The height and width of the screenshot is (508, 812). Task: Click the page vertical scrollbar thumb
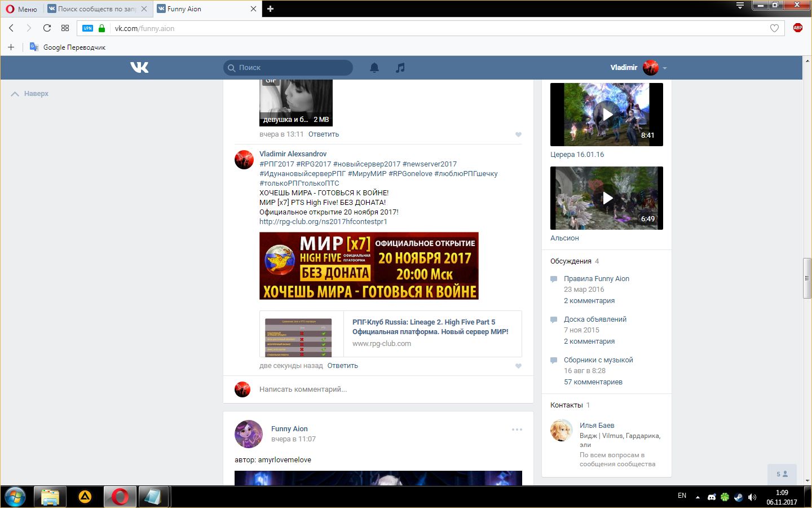point(807,278)
